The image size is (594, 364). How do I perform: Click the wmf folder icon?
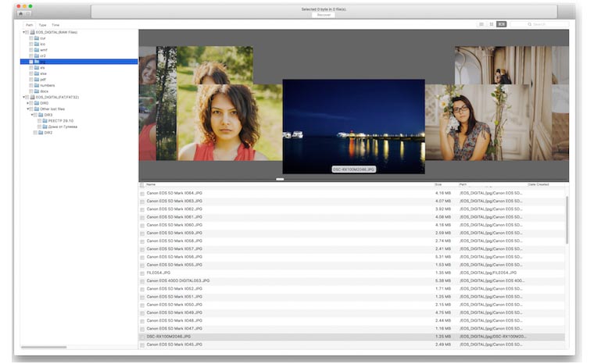[37, 50]
